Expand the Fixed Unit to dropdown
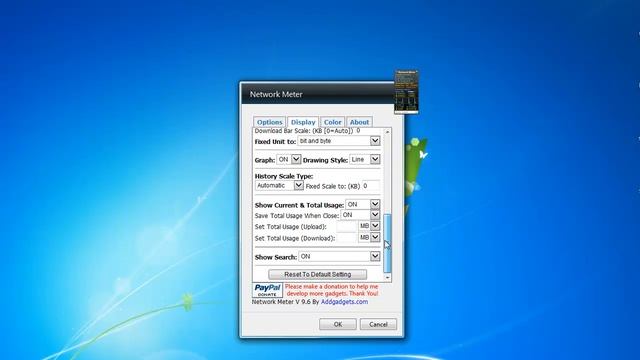This screenshot has height=360, width=640. (339, 141)
